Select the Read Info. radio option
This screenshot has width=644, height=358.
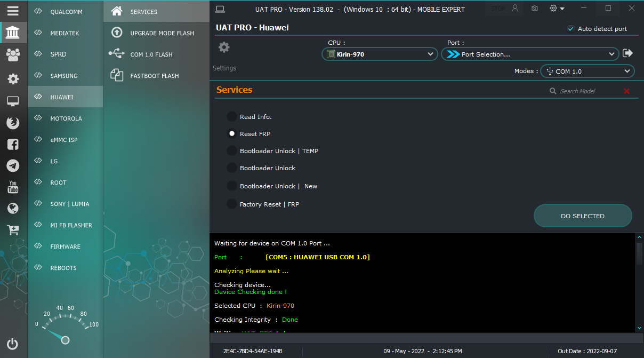pos(232,116)
